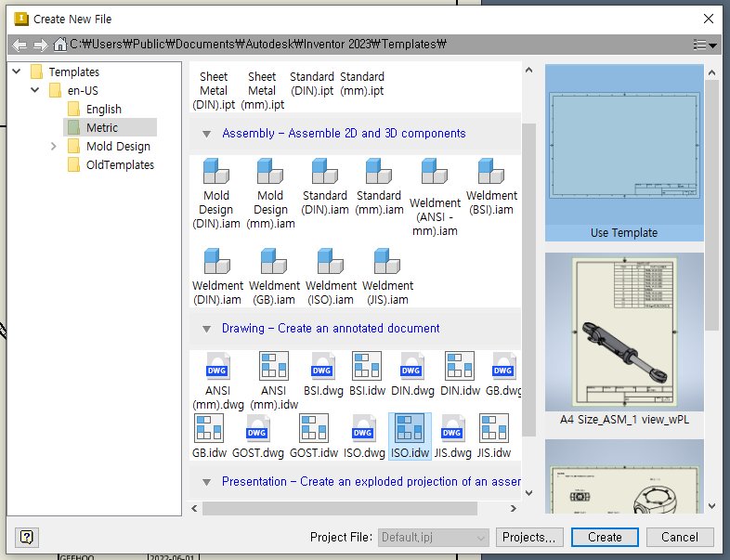Select ISO.dwg drawing template
This screenshot has width=730, height=560.
364,436
